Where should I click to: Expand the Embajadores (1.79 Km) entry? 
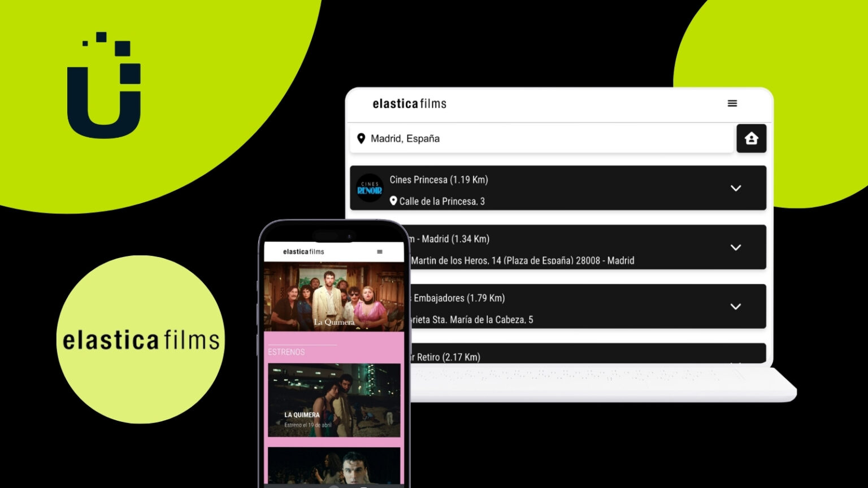click(735, 306)
